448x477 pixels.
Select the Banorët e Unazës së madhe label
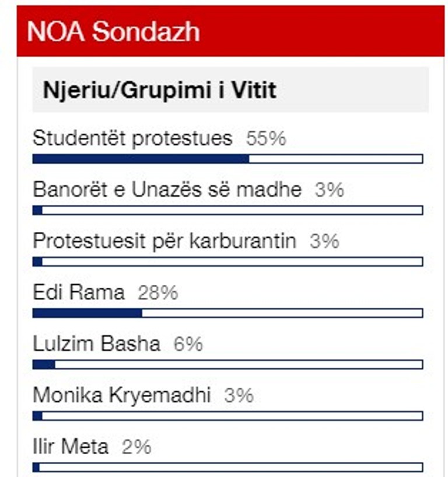tap(167, 190)
